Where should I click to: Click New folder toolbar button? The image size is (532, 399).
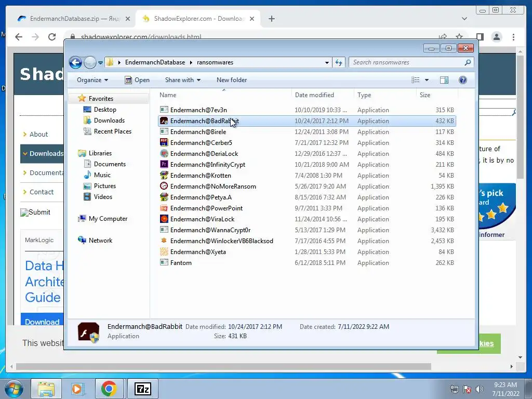click(x=232, y=80)
